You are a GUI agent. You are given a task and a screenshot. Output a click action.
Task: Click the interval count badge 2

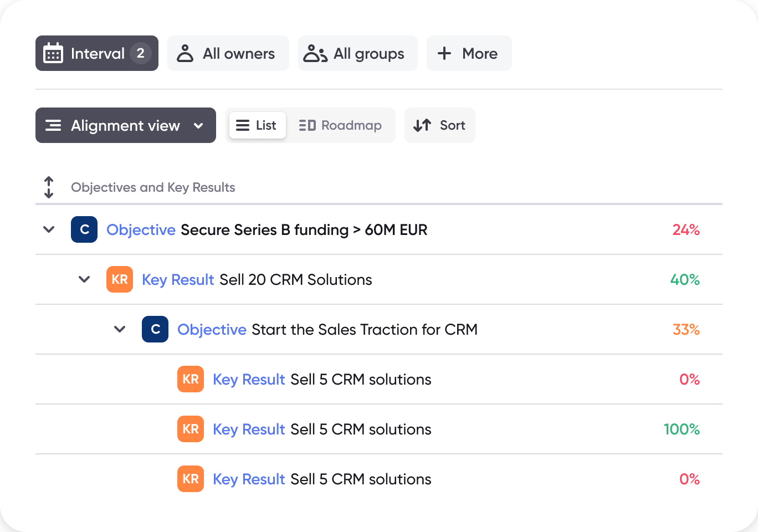click(141, 53)
